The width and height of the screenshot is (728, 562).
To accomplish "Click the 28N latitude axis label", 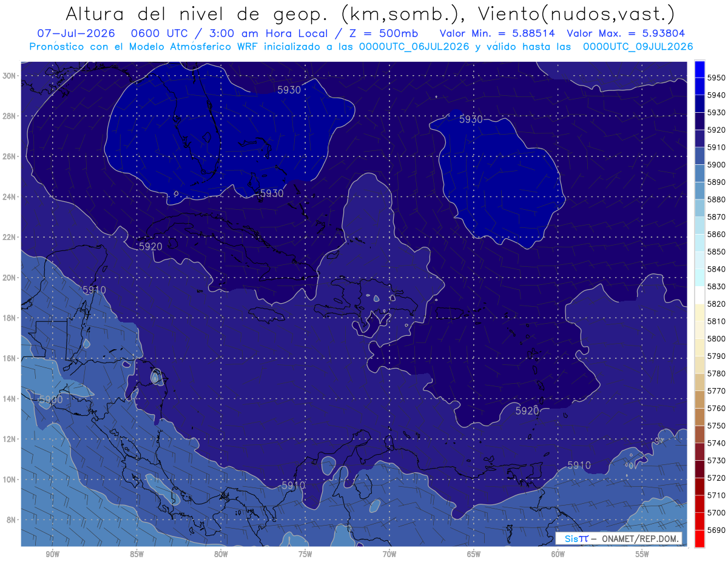I will point(9,116).
